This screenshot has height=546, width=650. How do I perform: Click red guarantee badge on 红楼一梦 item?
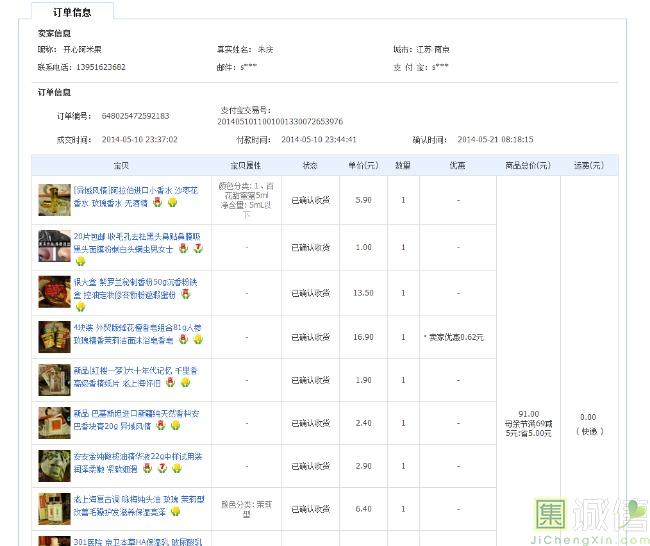click(171, 382)
